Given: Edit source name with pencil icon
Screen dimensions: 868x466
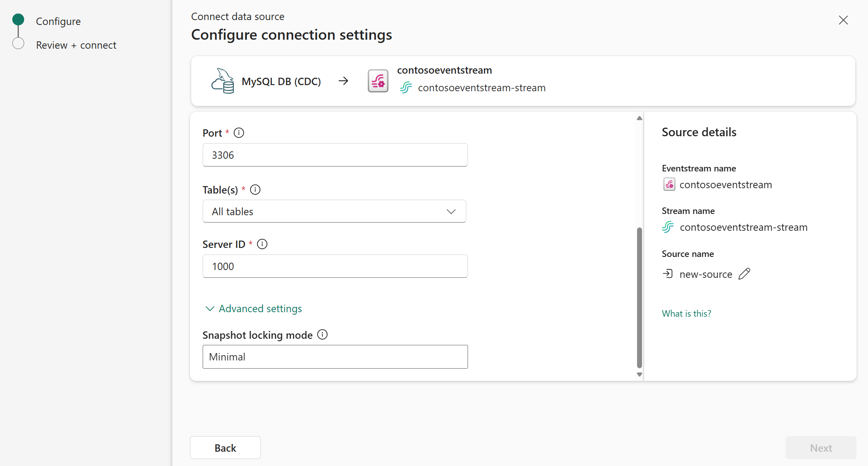Looking at the screenshot, I should tap(744, 274).
